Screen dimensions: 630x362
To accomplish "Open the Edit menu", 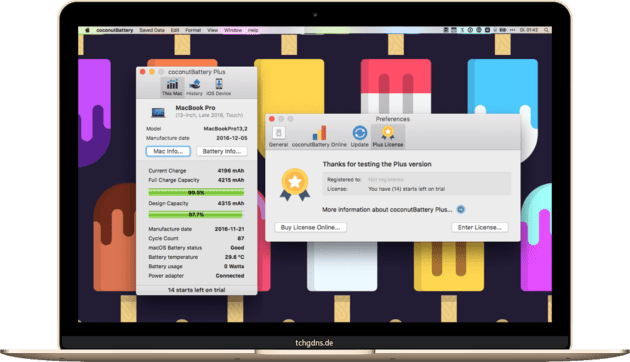I will (x=175, y=30).
